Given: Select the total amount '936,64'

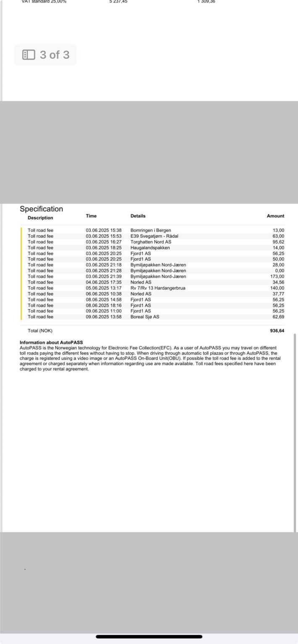Looking at the screenshot, I should tap(277, 331).
